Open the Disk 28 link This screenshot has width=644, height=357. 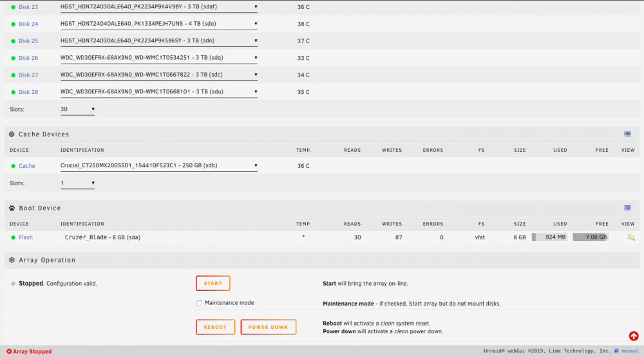[x=28, y=93]
